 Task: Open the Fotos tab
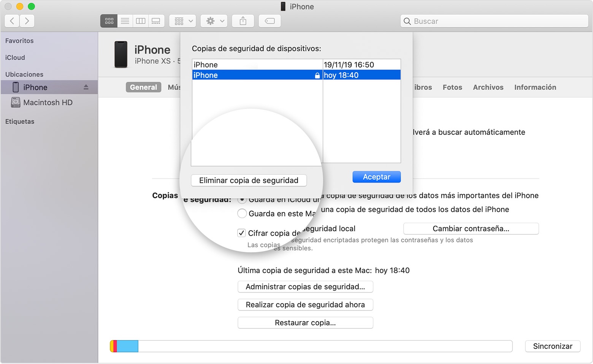coord(452,87)
